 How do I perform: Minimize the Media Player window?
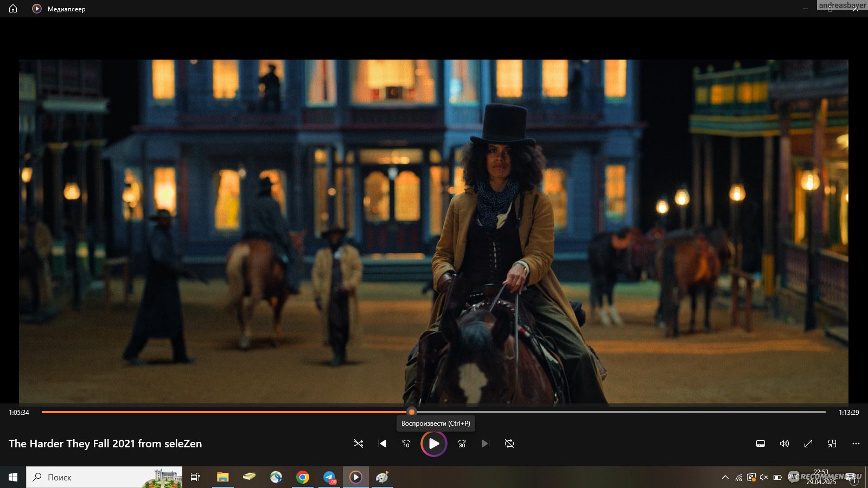pos(805,9)
